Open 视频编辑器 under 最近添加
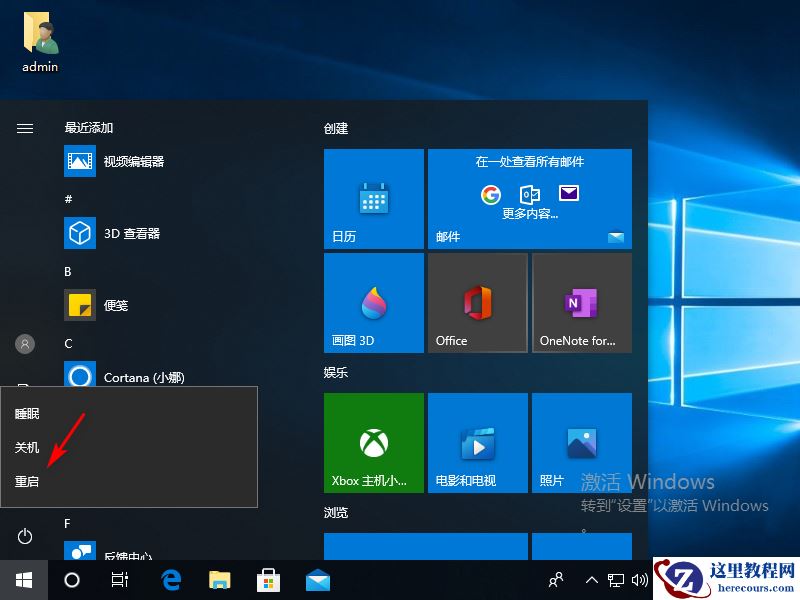The width and height of the screenshot is (800, 600). tap(130, 161)
